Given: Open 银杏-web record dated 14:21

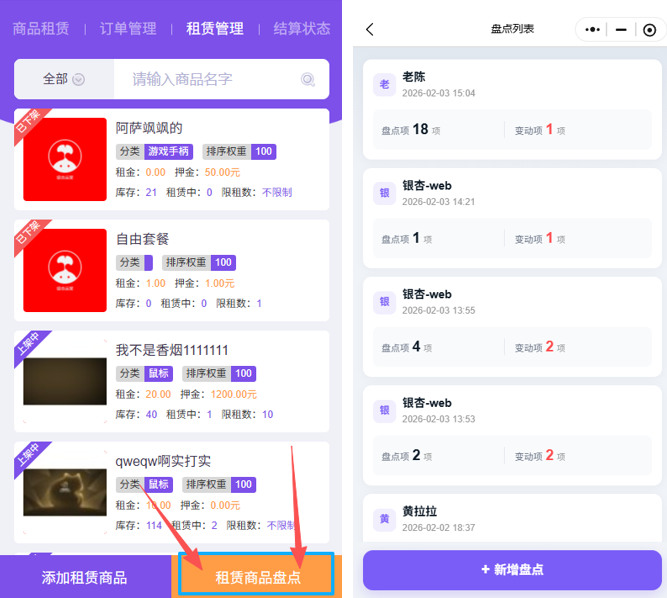Looking at the screenshot, I should 427,185.
